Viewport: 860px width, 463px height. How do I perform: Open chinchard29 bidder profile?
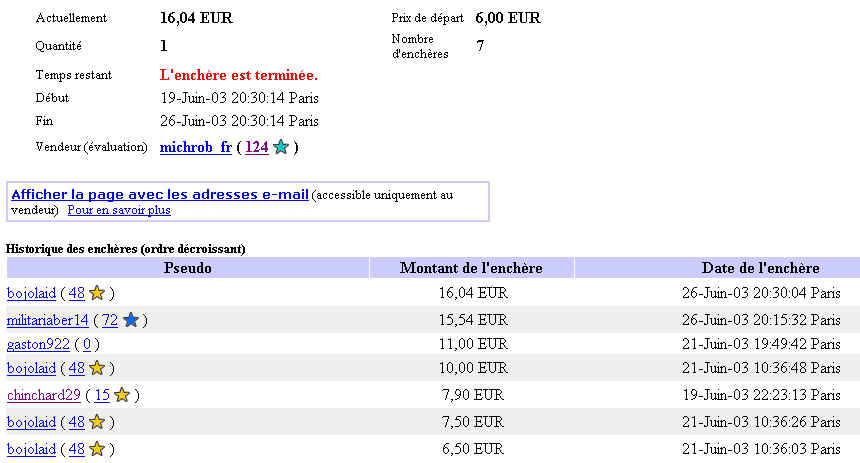pos(44,395)
